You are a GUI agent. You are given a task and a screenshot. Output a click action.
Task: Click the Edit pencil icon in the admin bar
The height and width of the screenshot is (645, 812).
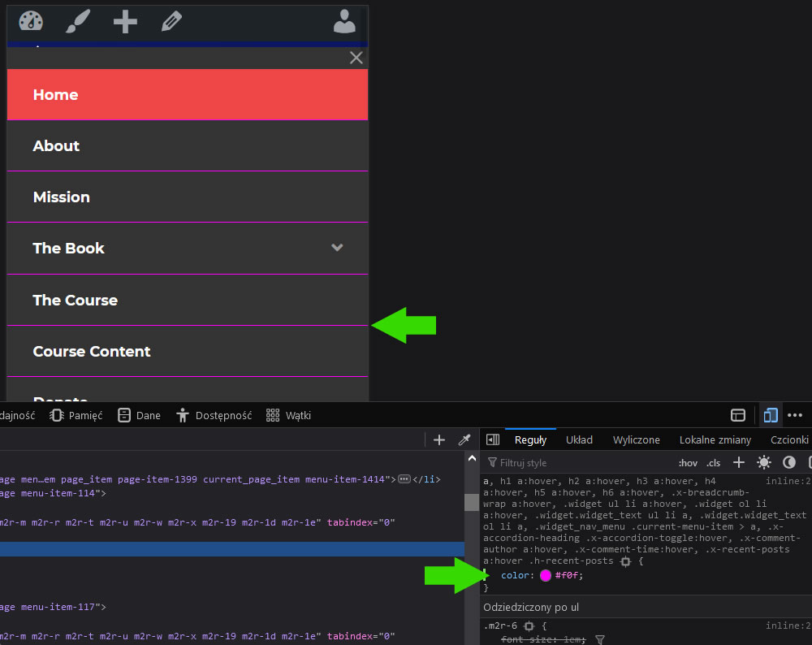(171, 21)
